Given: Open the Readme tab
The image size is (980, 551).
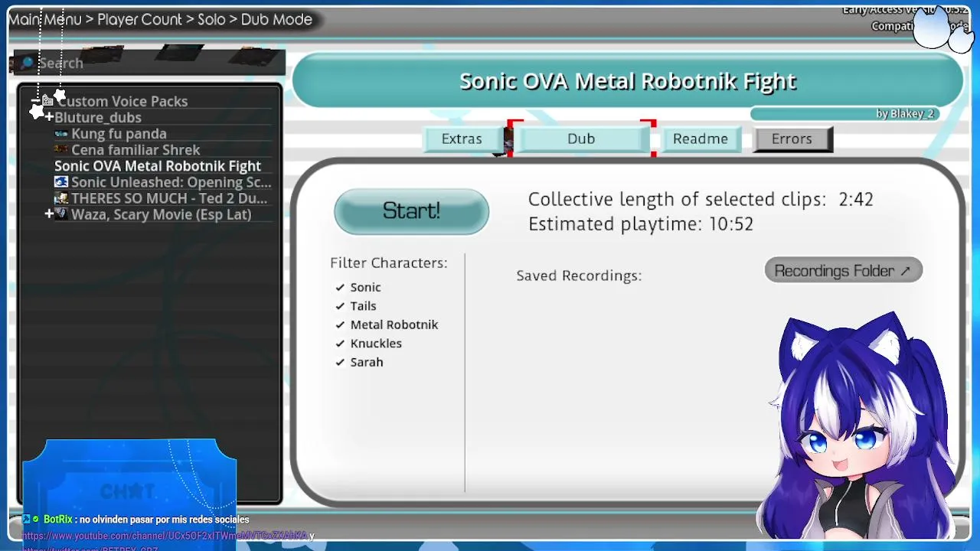Looking at the screenshot, I should [x=701, y=139].
